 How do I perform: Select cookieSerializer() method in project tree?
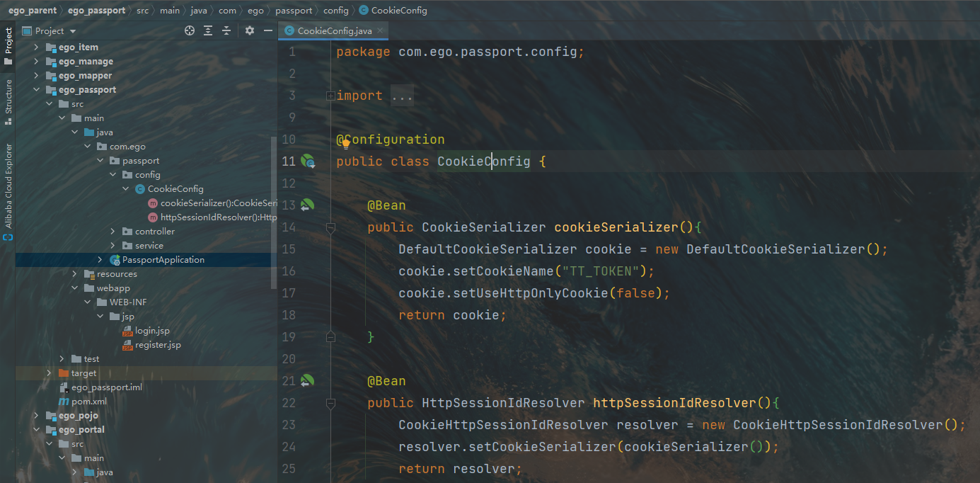click(x=212, y=203)
